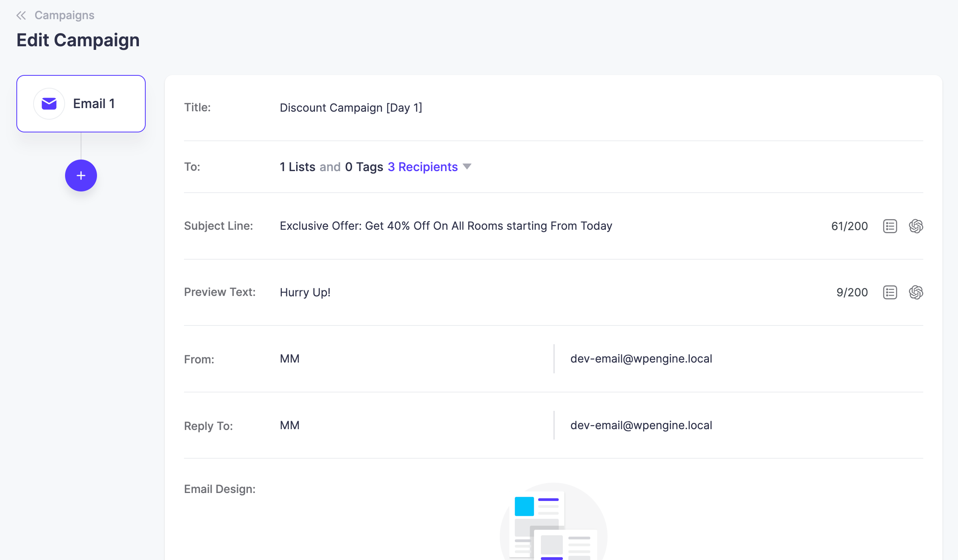This screenshot has height=560, width=958.
Task: Go back using the double-chevron icon
Action: (21, 16)
